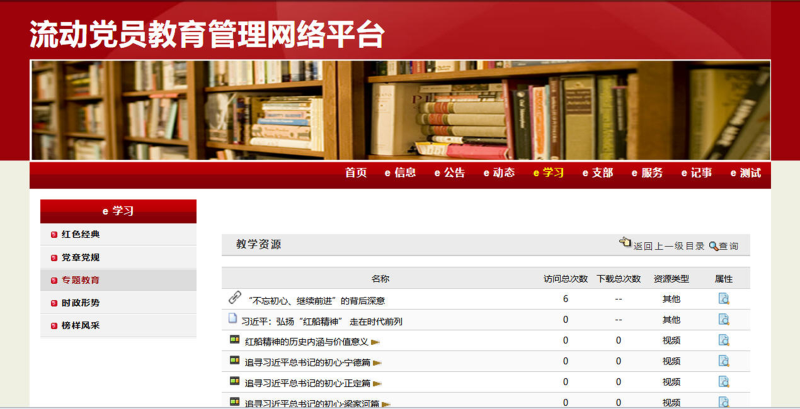Go to 首页 in navigation bar
The height and width of the screenshot is (409, 800).
pos(356,173)
